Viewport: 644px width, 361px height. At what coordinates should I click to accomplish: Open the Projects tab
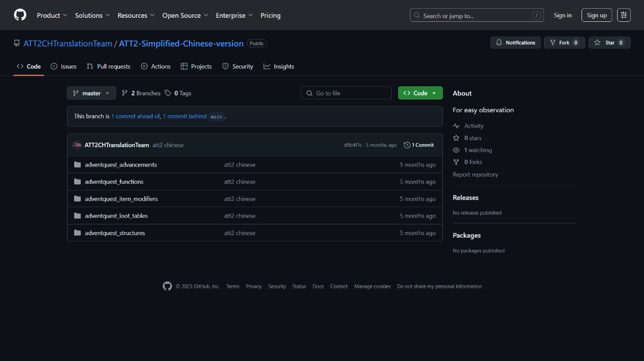click(x=196, y=67)
